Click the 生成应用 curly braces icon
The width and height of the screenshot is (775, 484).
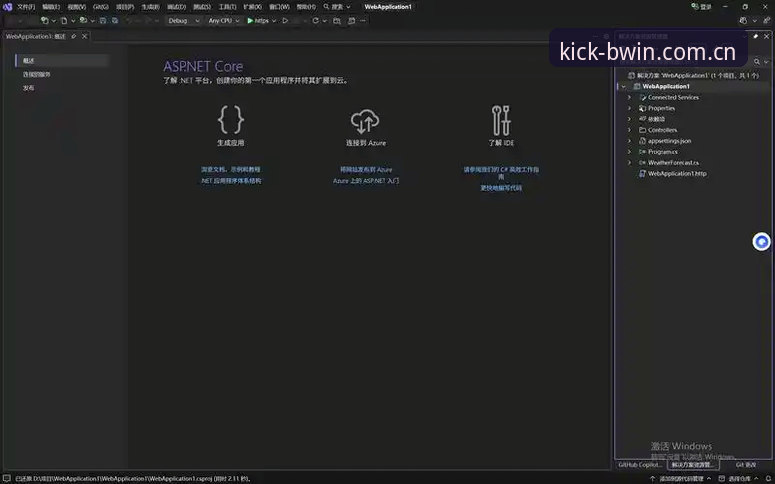(231, 120)
